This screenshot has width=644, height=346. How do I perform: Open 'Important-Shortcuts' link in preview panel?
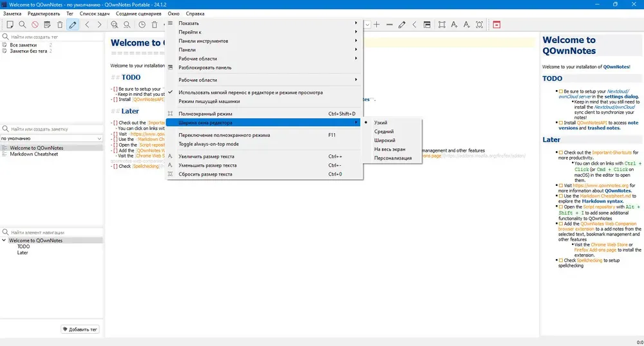coord(612,152)
